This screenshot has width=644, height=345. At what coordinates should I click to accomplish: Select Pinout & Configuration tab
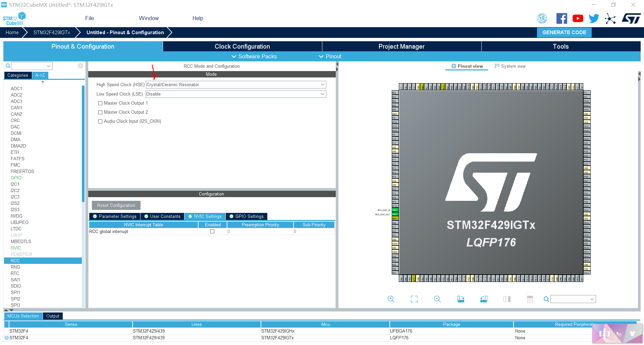pyautogui.click(x=83, y=47)
